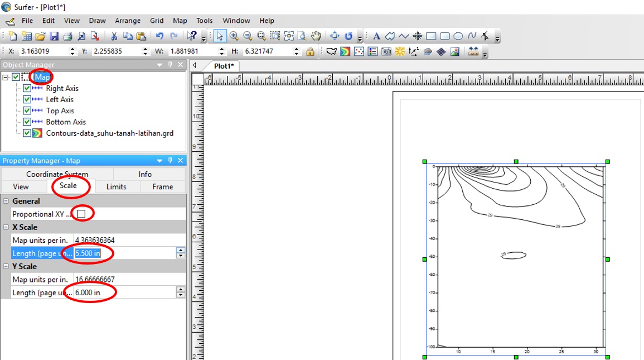Viewport: 644px width, 360px height.
Task: Click the New Base Map icon
Action: click(332, 51)
